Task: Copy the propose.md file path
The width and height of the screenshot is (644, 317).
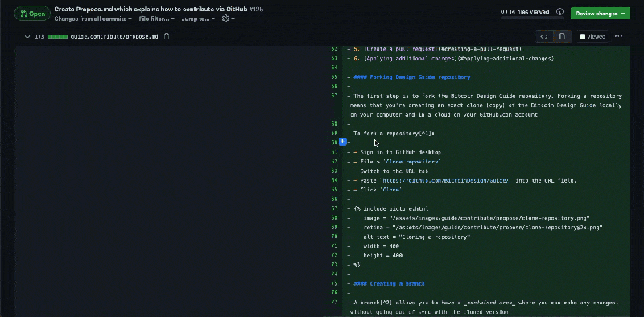Action: click(167, 36)
